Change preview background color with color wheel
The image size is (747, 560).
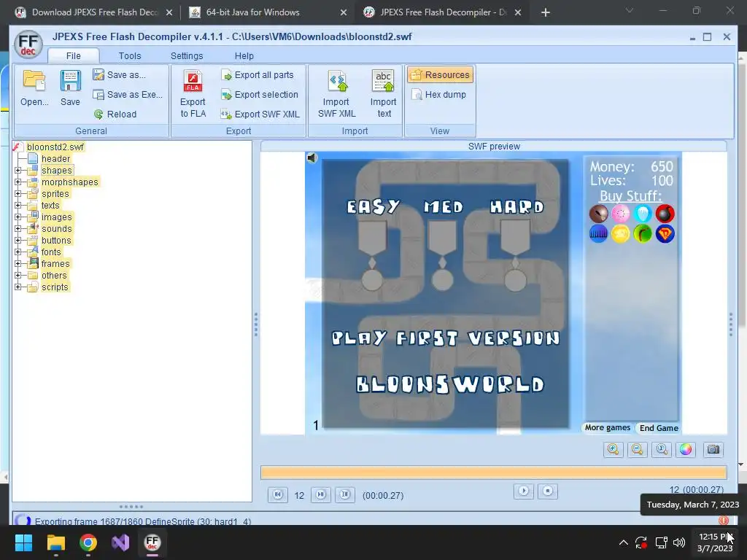[x=686, y=449]
